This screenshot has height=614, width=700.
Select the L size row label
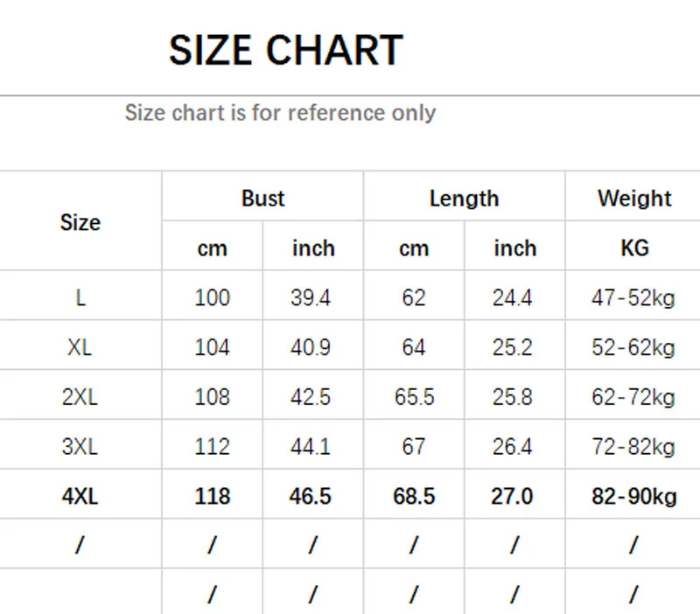tap(80, 298)
